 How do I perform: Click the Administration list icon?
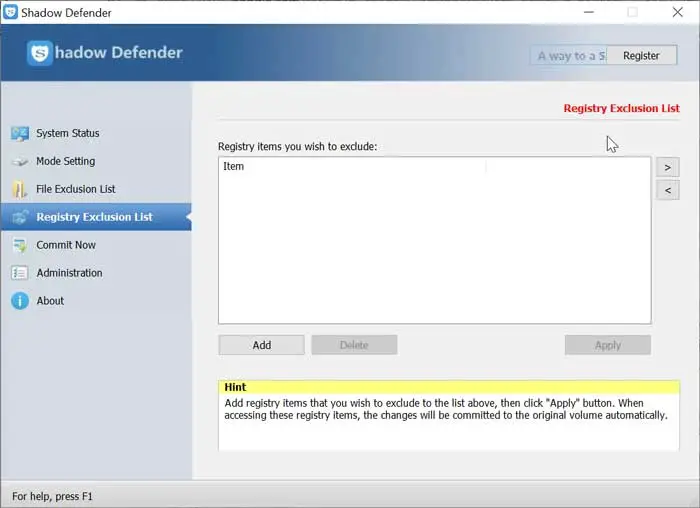click(20, 273)
